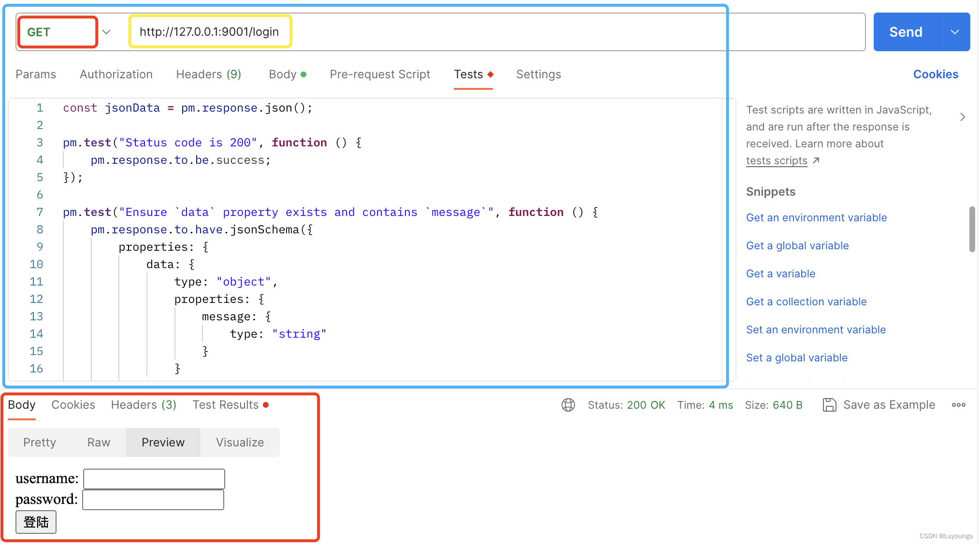Screen dimensions: 980x544
Task: Open the tests scripts documentation link
Action: pyautogui.click(x=777, y=160)
